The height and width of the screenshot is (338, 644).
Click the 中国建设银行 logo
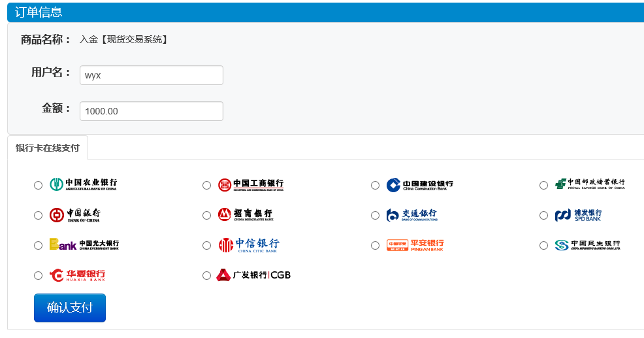click(419, 185)
